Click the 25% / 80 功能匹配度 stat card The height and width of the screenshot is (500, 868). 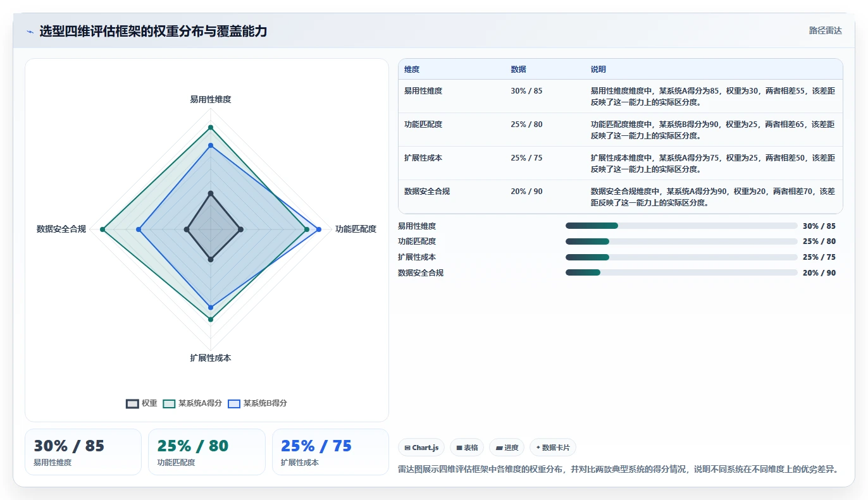pyautogui.click(x=207, y=452)
